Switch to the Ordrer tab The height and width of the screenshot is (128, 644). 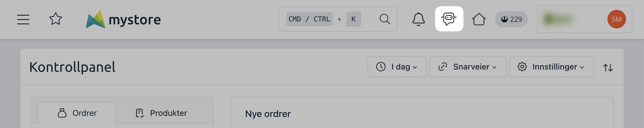pyautogui.click(x=77, y=113)
